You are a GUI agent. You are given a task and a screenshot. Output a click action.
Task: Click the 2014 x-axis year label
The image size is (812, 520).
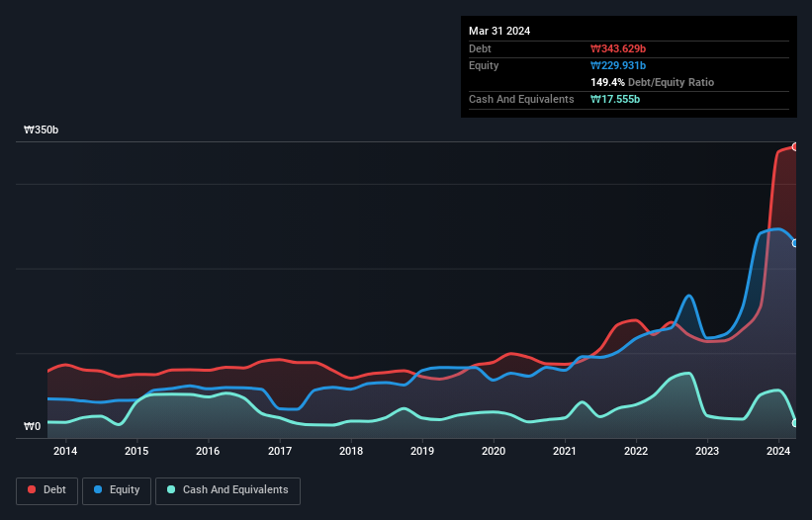tap(65, 451)
